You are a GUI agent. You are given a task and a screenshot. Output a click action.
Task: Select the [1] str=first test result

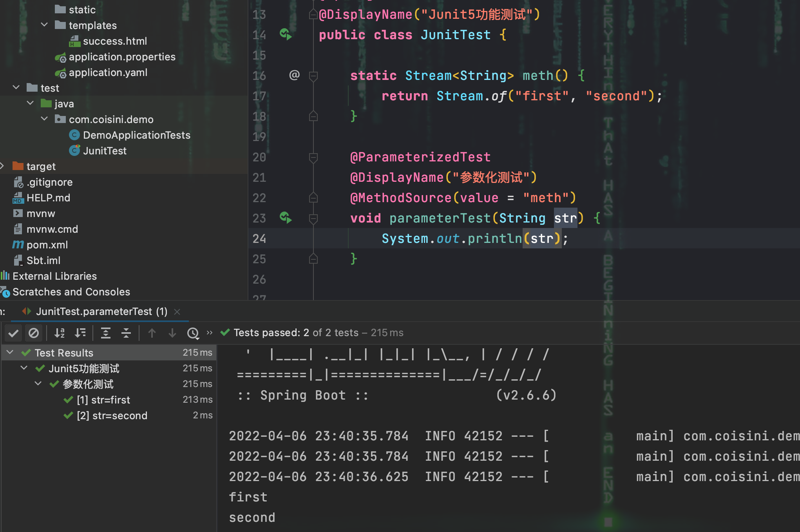click(103, 400)
